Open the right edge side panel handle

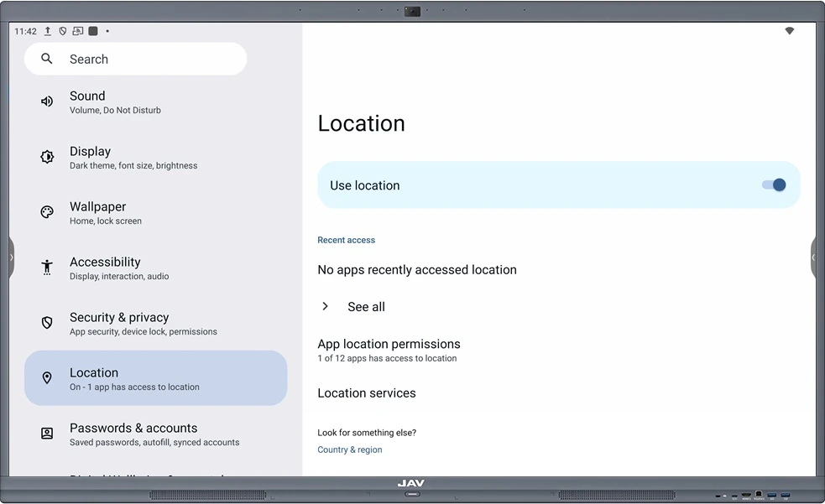813,257
